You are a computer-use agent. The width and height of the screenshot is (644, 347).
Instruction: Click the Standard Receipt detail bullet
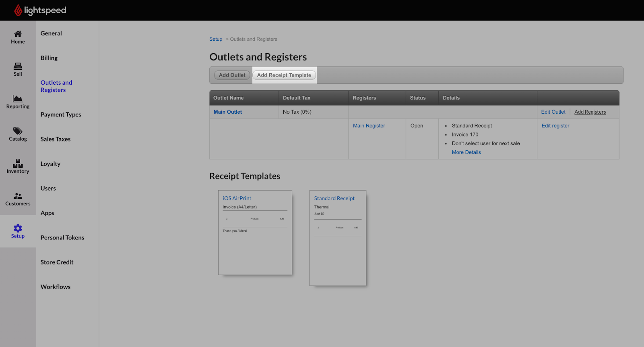click(x=472, y=126)
